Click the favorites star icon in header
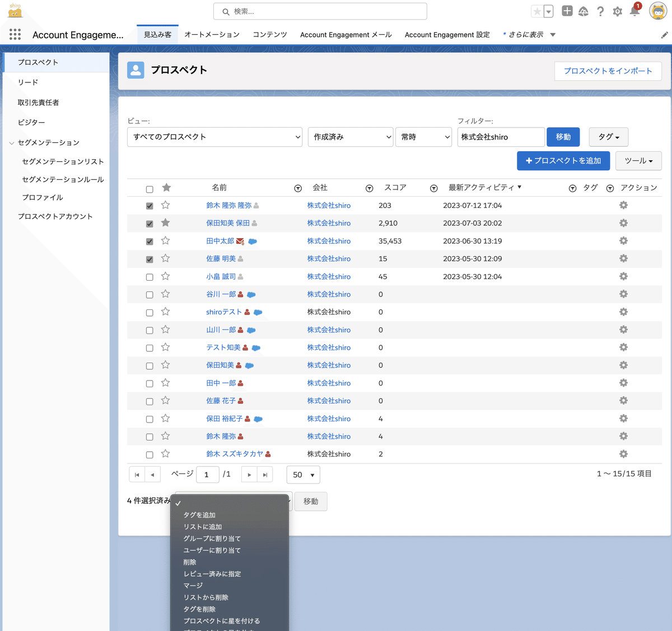This screenshot has height=631, width=672. pos(537,11)
